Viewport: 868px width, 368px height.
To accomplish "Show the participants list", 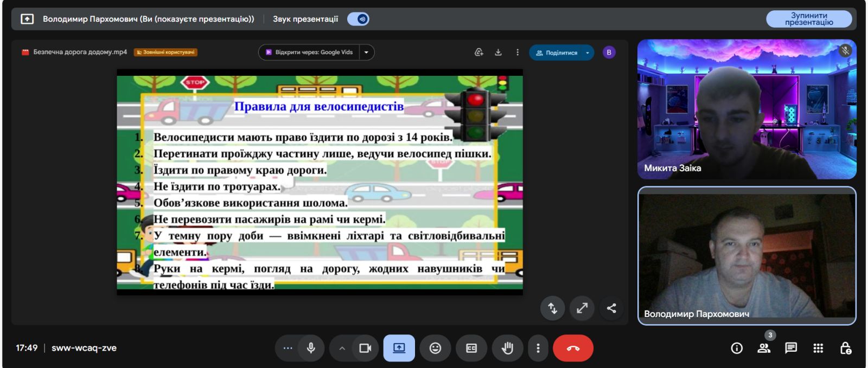I will pyautogui.click(x=764, y=348).
